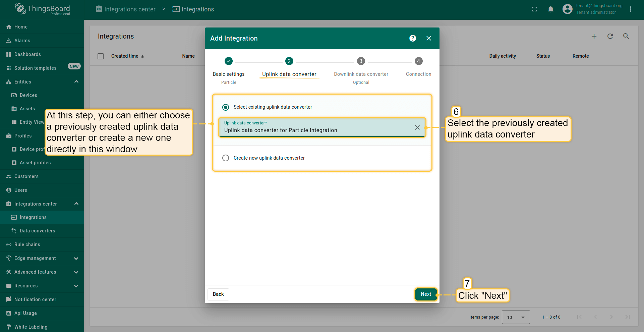Choose Create new uplink data converter

(226, 158)
